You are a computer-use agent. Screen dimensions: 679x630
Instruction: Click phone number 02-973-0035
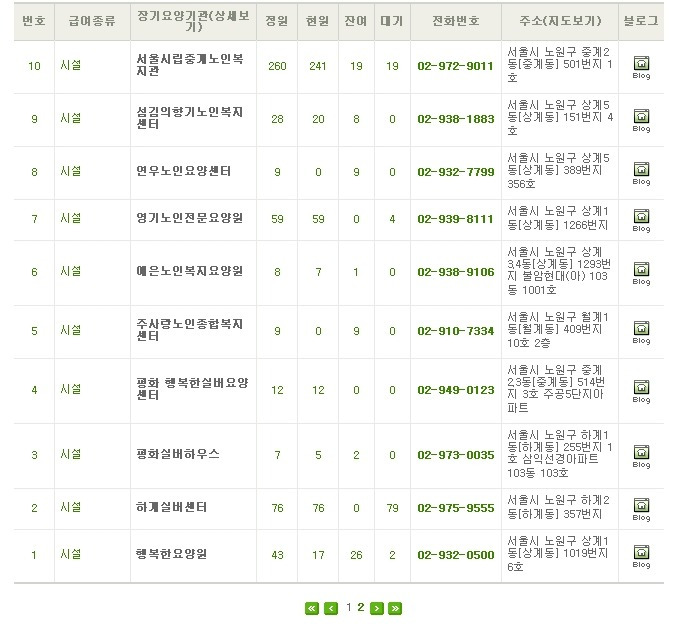[x=456, y=455]
